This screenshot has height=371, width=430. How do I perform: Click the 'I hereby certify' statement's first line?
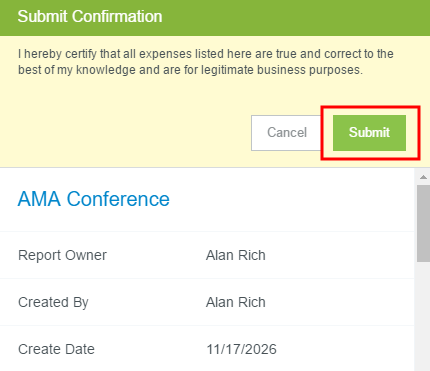tap(206, 54)
